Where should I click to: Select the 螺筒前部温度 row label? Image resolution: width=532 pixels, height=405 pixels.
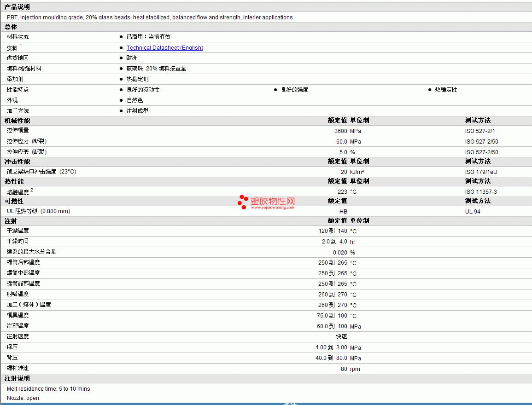pyautogui.click(x=23, y=283)
